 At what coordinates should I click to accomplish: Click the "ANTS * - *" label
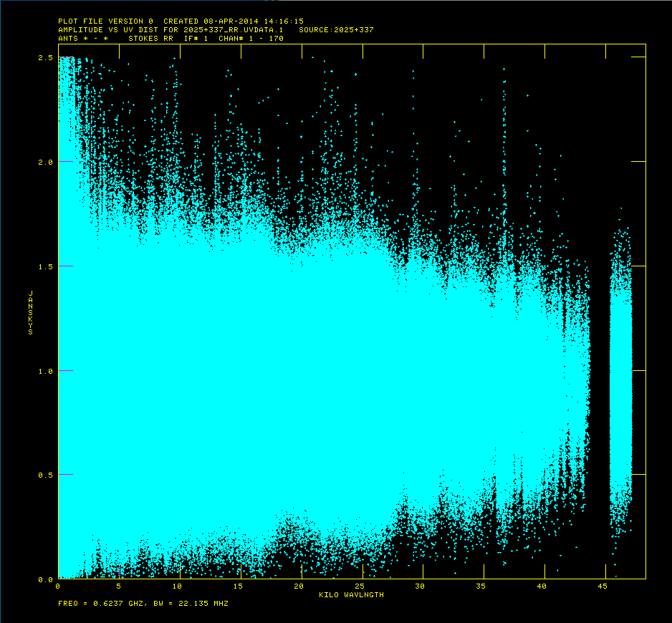point(82,39)
